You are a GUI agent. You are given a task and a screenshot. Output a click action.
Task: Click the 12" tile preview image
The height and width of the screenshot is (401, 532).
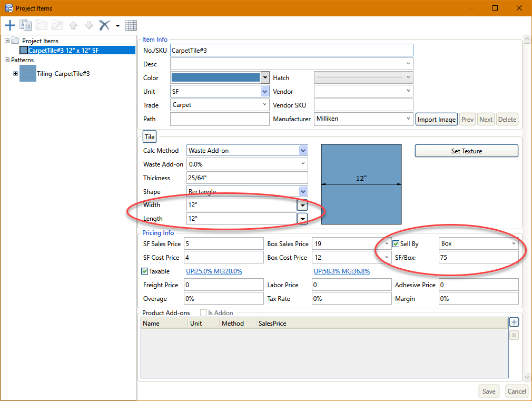[361, 184]
